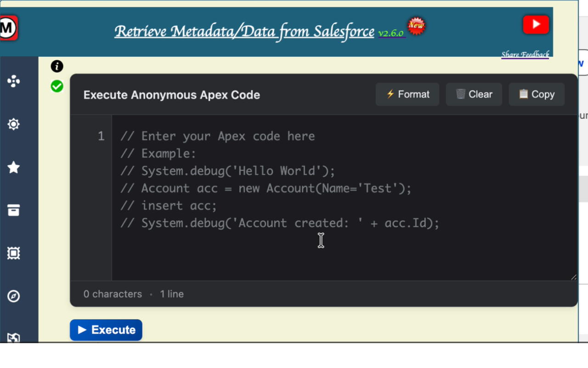This screenshot has width=588, height=368.
Task: Format the Apex code
Action: coord(407,94)
